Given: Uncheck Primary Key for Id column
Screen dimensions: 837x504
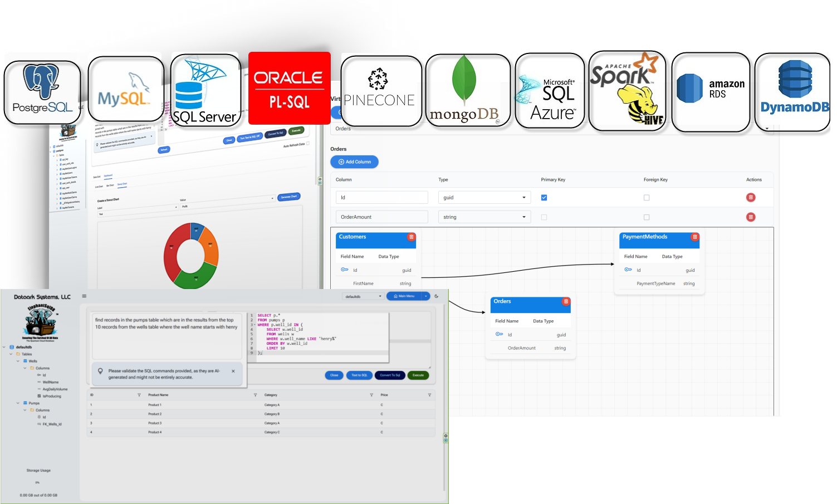Looking at the screenshot, I should (544, 198).
